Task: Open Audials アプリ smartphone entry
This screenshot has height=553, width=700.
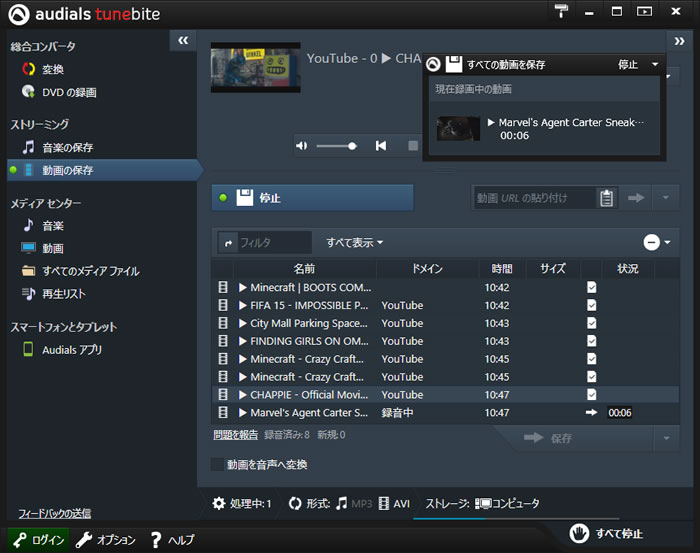Action: point(62,349)
